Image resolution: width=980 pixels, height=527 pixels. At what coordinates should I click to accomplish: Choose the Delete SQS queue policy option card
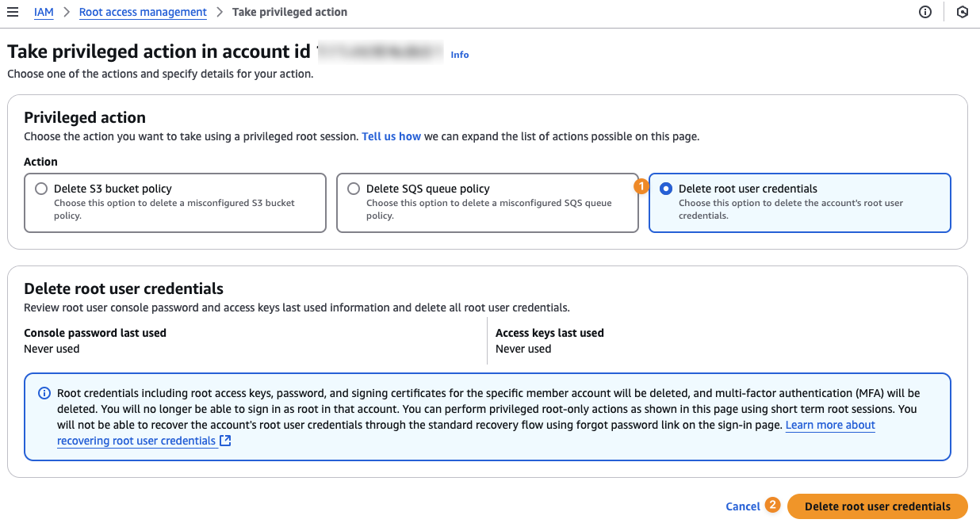(x=487, y=202)
